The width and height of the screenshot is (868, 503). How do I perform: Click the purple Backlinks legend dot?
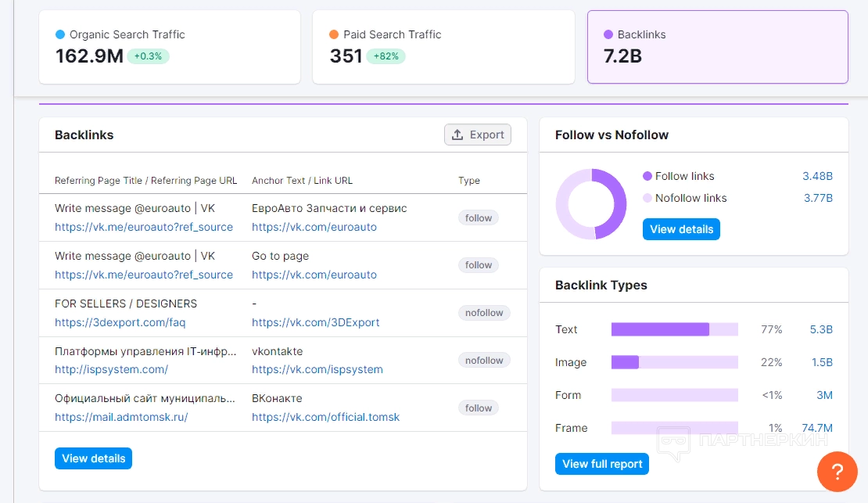pyautogui.click(x=608, y=34)
